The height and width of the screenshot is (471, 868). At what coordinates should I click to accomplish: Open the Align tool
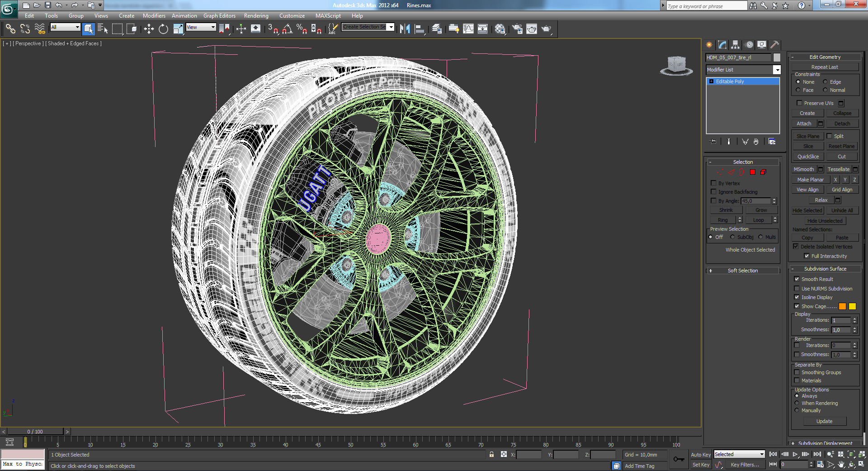click(420, 29)
